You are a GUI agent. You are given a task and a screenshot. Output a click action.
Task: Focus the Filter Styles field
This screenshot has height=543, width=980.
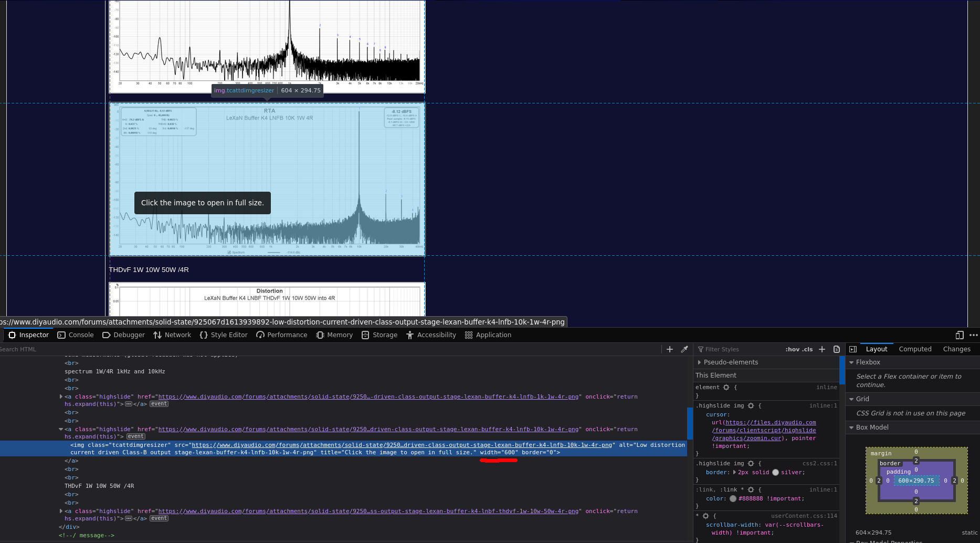(x=740, y=349)
